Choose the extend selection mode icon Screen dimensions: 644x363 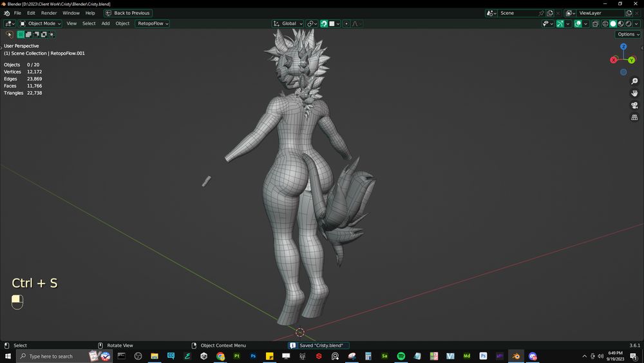tap(28, 35)
